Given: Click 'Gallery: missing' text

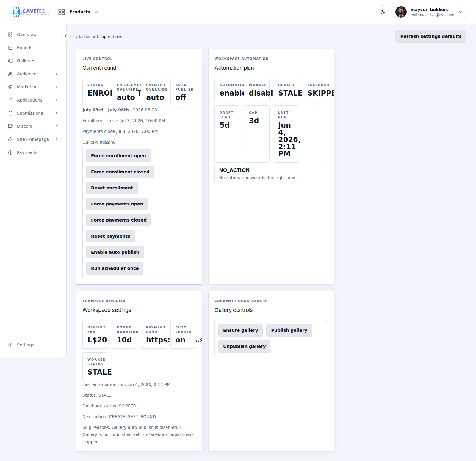Looking at the screenshot, I should tap(99, 142).
